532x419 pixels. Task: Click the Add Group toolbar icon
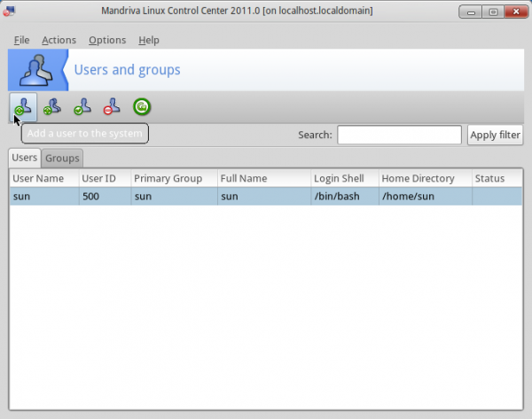[x=52, y=107]
